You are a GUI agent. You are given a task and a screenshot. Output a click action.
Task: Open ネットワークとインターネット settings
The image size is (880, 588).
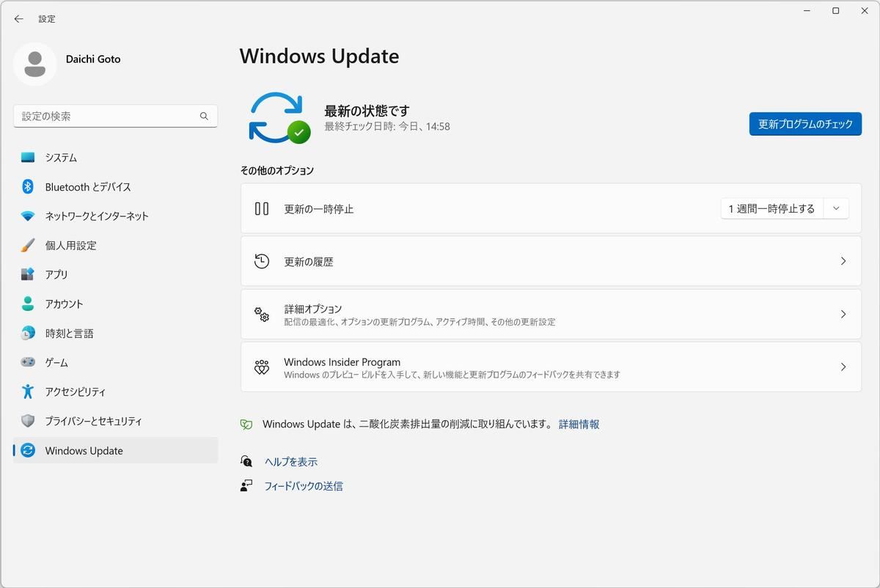click(115, 216)
